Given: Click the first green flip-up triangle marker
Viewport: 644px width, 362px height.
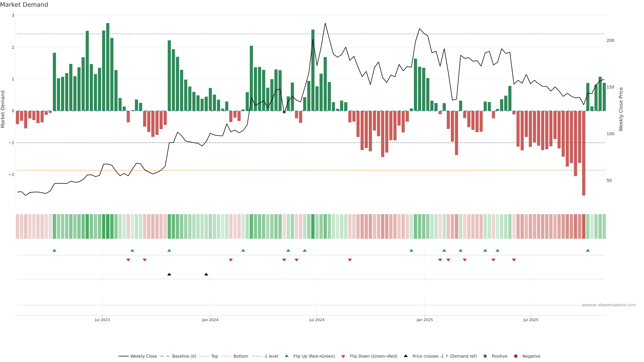Looking at the screenshot, I should 55,251.
